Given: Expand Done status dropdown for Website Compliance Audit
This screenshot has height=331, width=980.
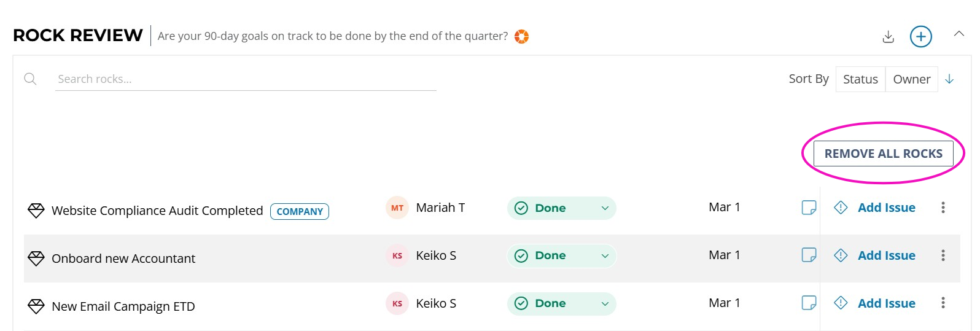Looking at the screenshot, I should 562,208.
